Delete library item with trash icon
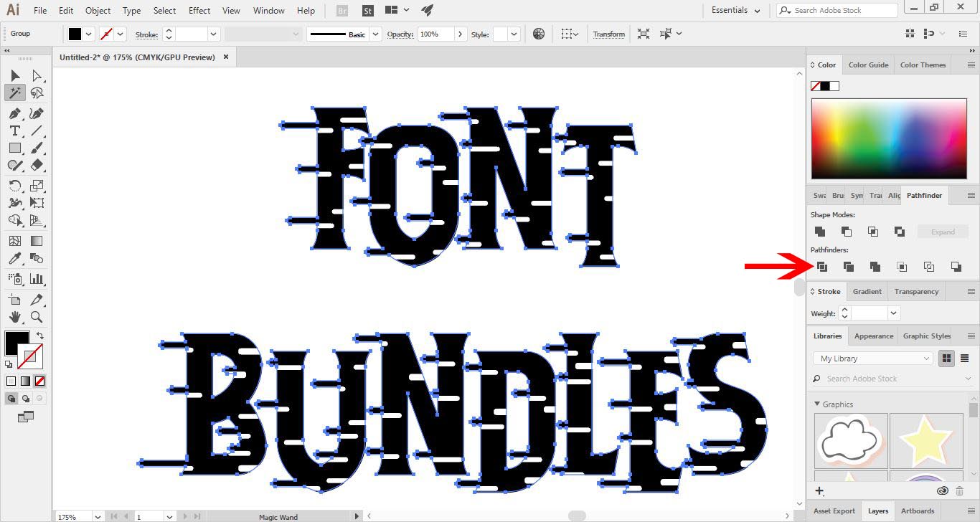The width and height of the screenshot is (980, 522). pos(960,491)
